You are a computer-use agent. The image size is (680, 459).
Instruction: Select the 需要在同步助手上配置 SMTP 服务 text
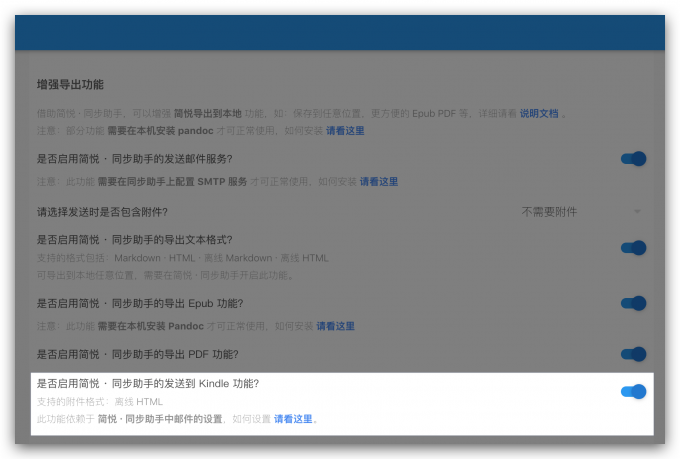pyautogui.click(x=172, y=181)
